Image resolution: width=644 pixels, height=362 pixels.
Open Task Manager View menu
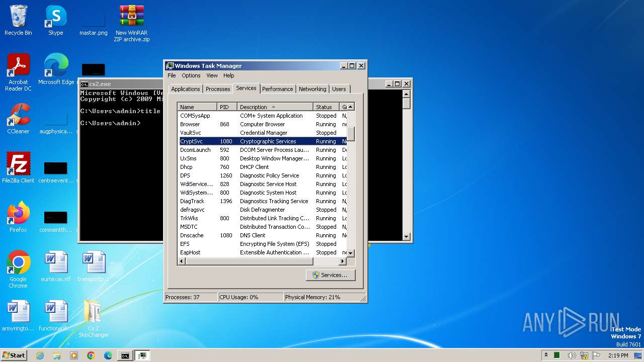[212, 75]
